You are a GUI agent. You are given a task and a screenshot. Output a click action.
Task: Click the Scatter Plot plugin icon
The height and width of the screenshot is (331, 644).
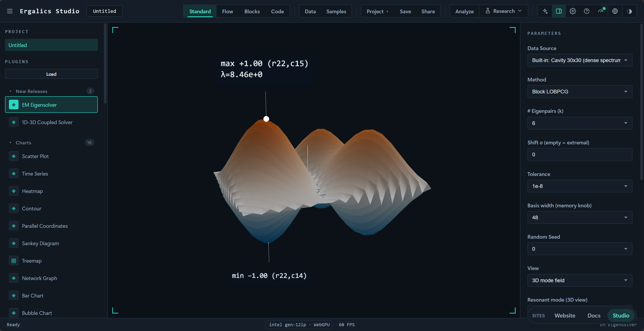(x=14, y=156)
